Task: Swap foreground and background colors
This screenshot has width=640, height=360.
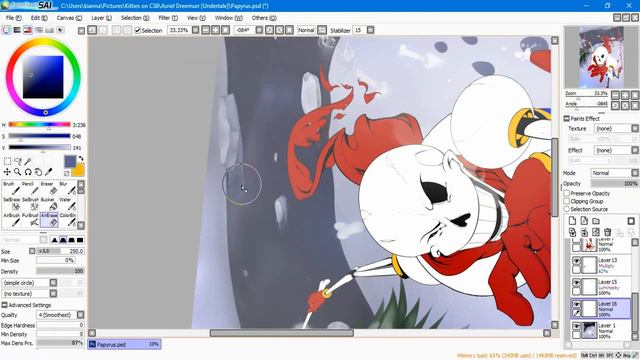Action: point(81,158)
